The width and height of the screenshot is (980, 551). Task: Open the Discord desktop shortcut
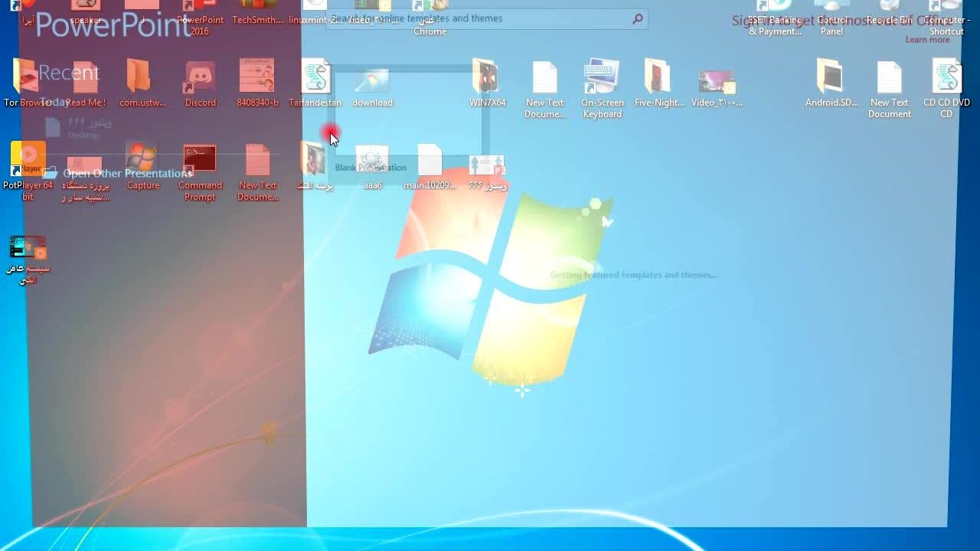200,81
